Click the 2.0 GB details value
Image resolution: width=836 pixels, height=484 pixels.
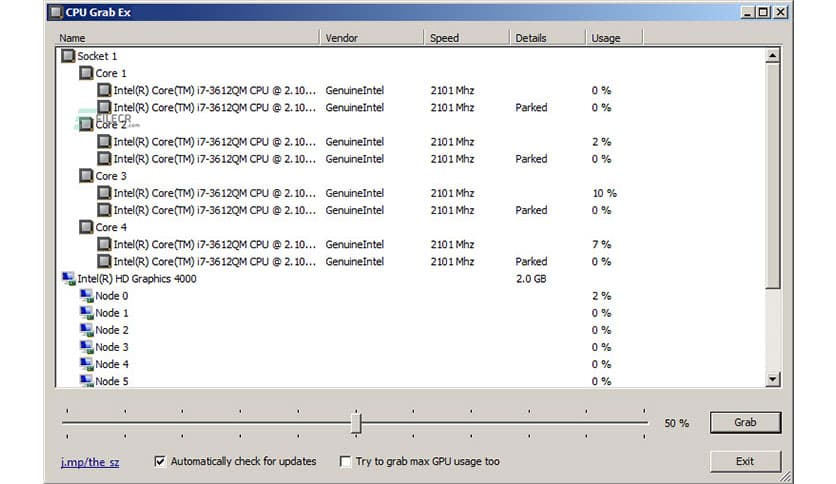pyautogui.click(x=531, y=279)
